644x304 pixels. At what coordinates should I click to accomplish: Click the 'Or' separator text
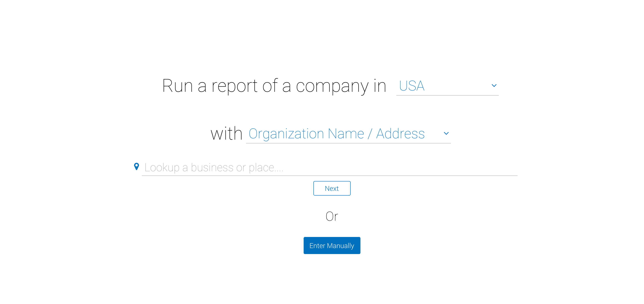[x=332, y=216]
